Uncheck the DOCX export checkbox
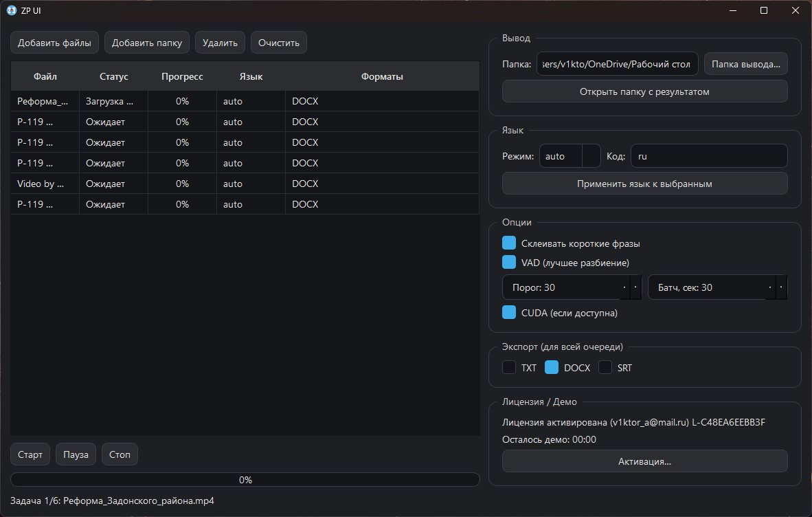 coord(552,368)
